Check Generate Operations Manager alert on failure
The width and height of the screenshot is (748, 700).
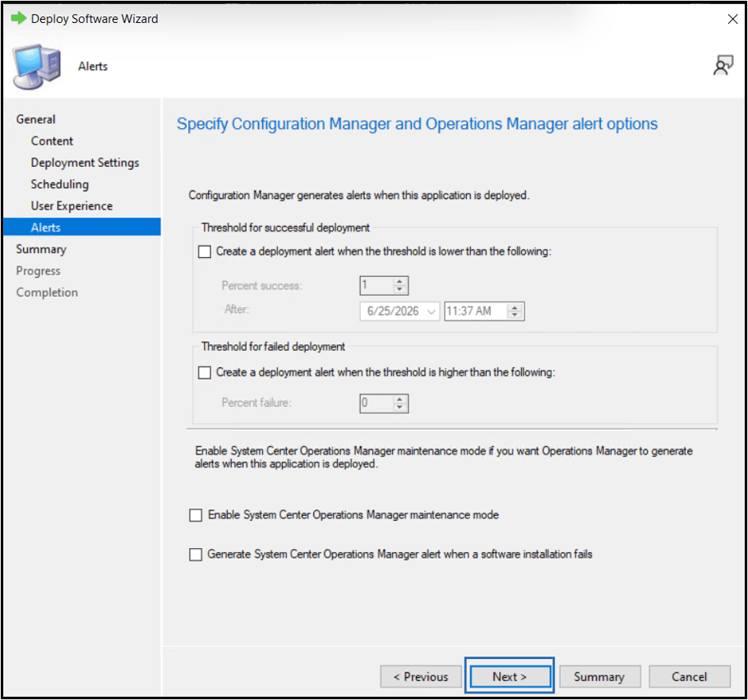point(196,555)
